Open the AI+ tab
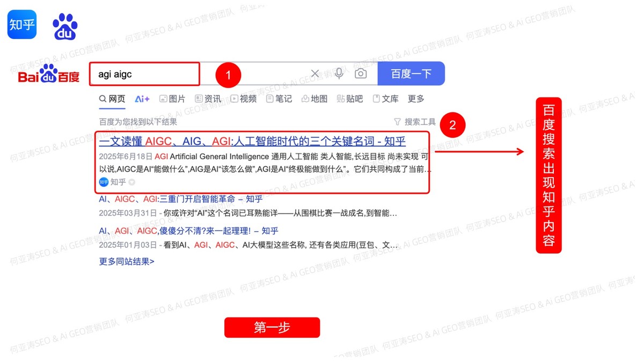The image size is (644, 362). click(142, 99)
